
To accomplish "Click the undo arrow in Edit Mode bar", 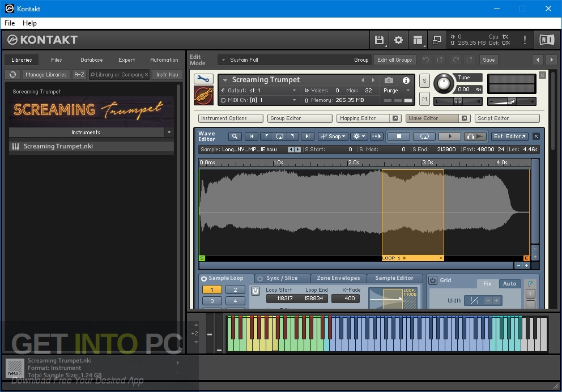I will pos(426,60).
